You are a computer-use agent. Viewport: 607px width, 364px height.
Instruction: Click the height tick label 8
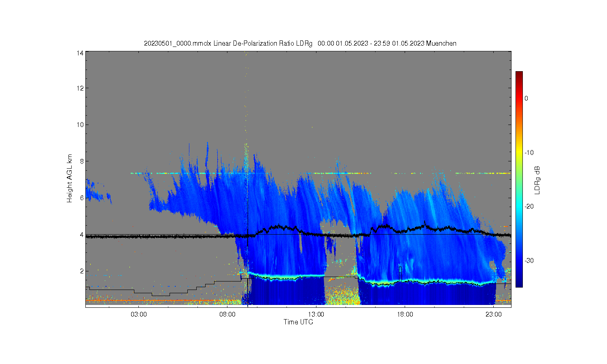[82, 161]
